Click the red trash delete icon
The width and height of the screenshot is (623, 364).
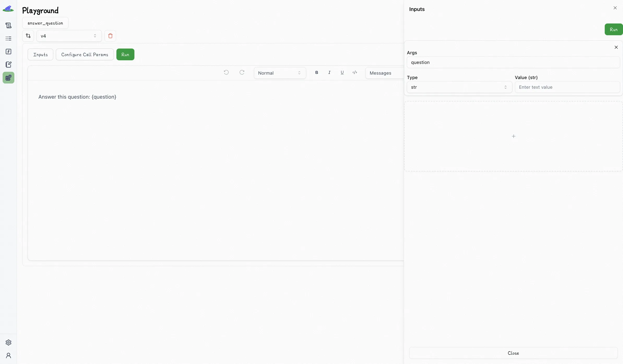[x=110, y=36]
